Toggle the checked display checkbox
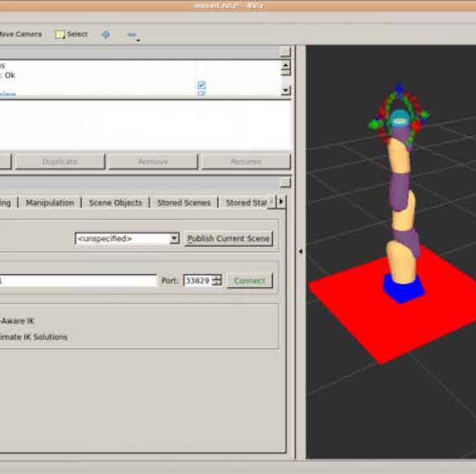Image resolution: width=476 pixels, height=474 pixels. [x=202, y=85]
